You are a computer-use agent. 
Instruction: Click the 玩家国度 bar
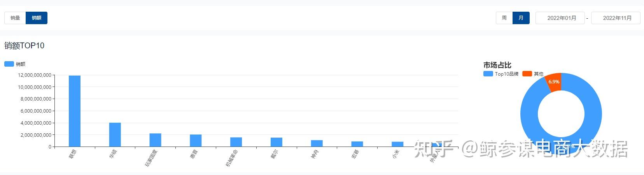[155, 140]
